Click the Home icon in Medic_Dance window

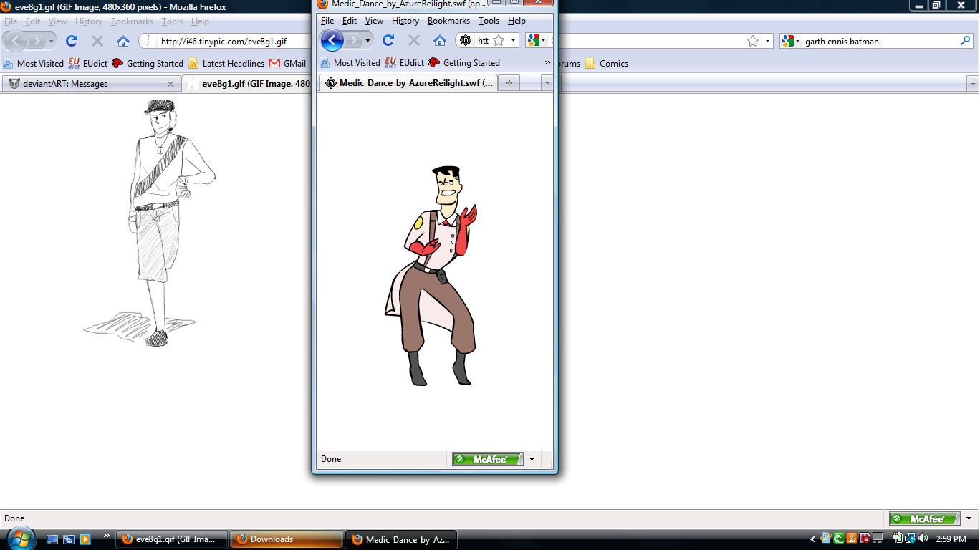440,40
